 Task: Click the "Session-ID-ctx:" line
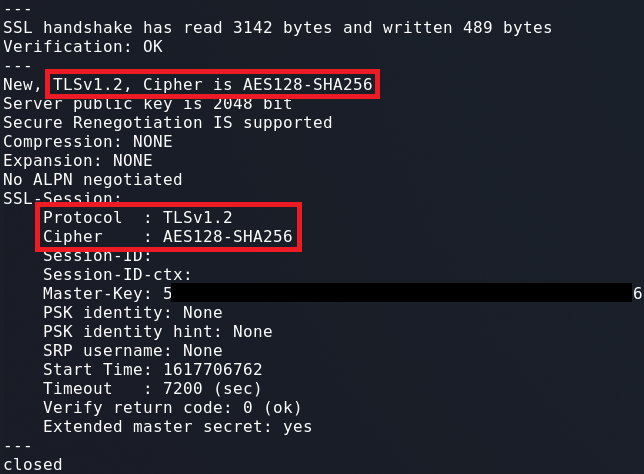coord(117,274)
